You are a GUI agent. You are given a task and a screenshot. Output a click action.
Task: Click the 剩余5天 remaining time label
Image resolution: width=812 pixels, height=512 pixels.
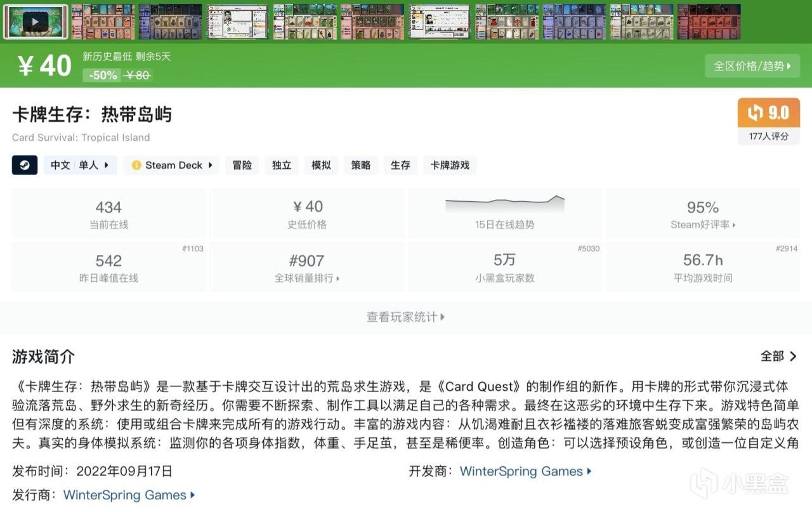(x=154, y=56)
